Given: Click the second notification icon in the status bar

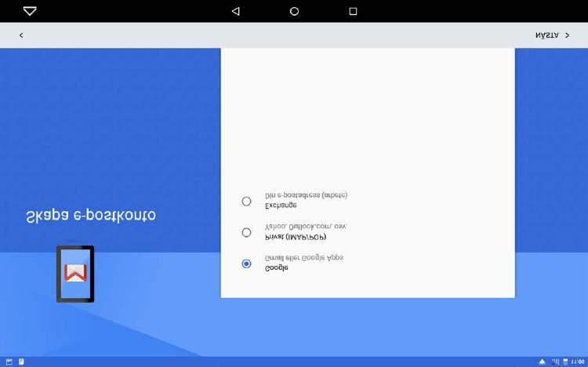Looking at the screenshot, I should [22, 362].
